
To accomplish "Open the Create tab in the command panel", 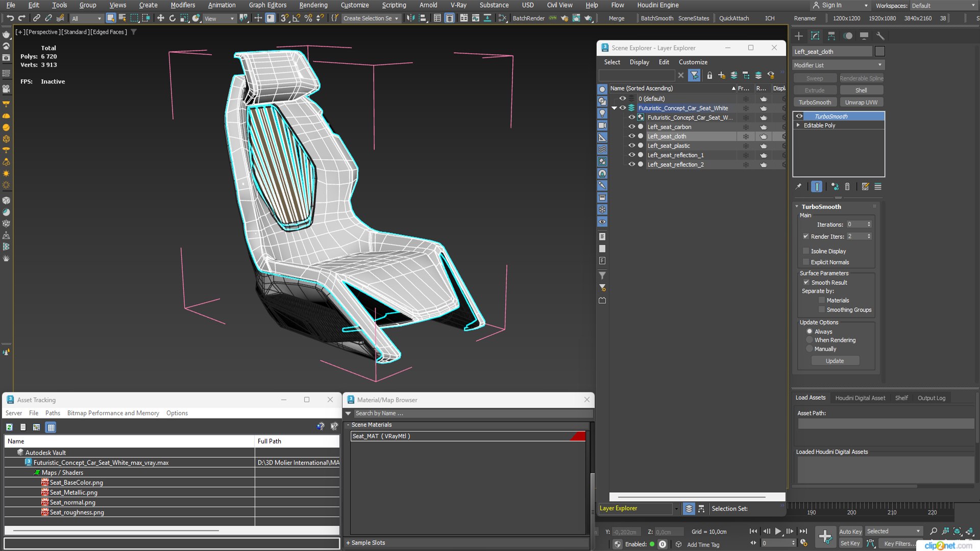I will pyautogui.click(x=799, y=36).
